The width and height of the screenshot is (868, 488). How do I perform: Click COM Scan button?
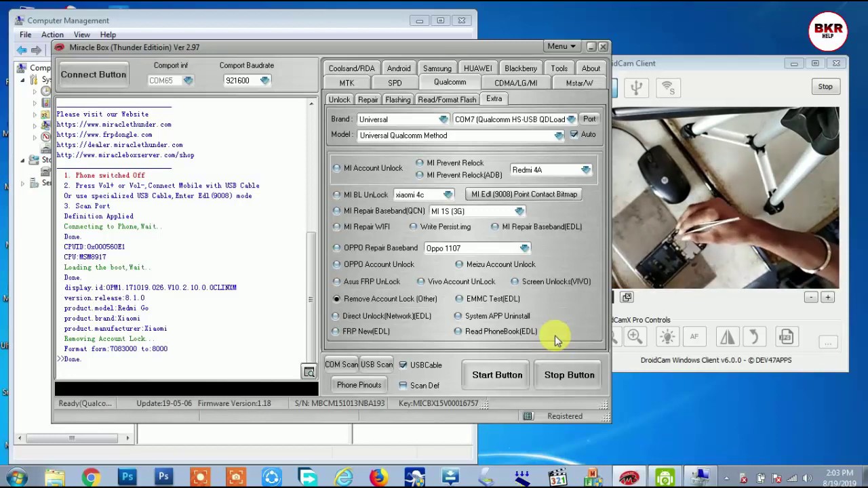(x=341, y=365)
